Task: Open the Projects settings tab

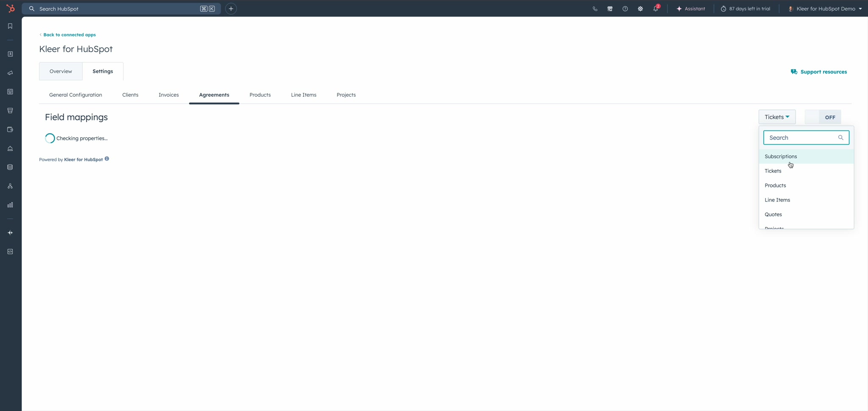Action: (346, 95)
